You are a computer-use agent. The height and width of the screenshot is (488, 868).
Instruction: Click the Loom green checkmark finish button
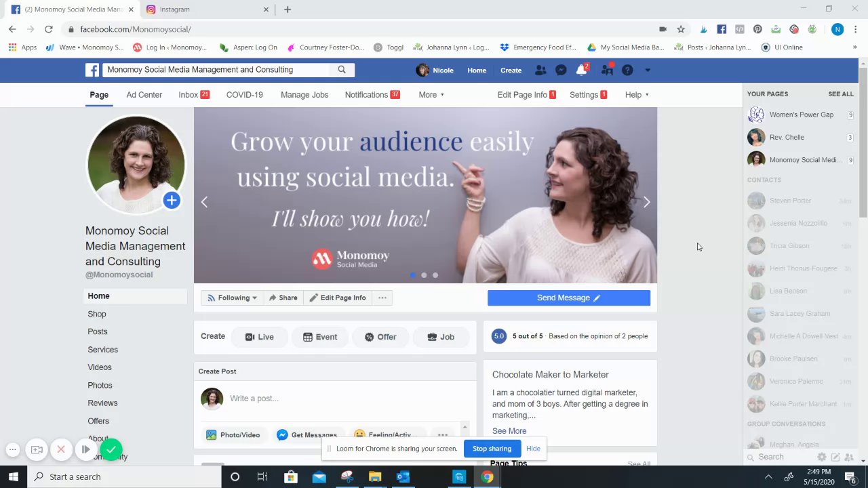(111, 449)
